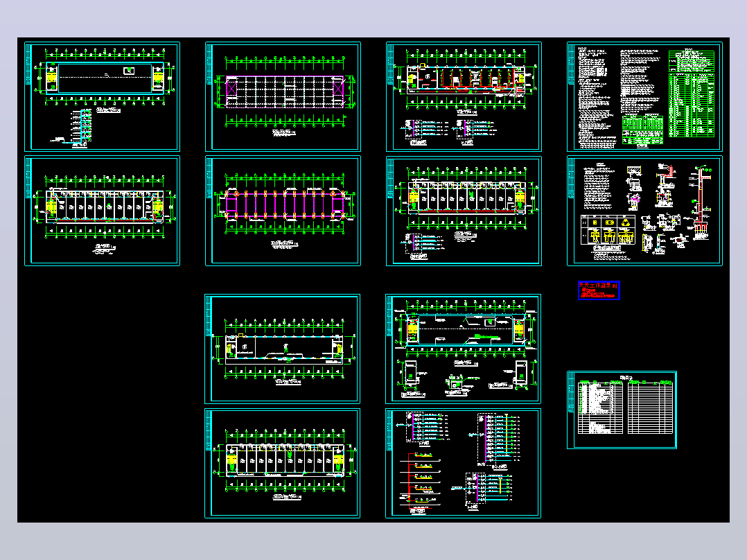
Task: Select the red piping plan sheet with two system diagrams
Action: point(464,97)
